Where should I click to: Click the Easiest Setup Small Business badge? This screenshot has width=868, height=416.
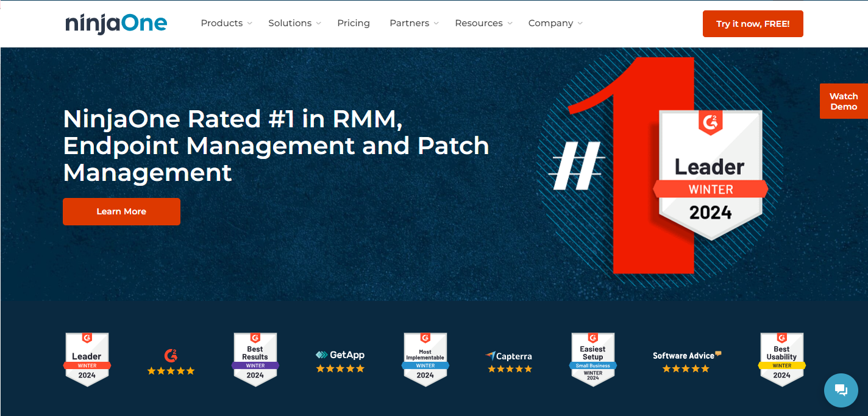(593, 359)
